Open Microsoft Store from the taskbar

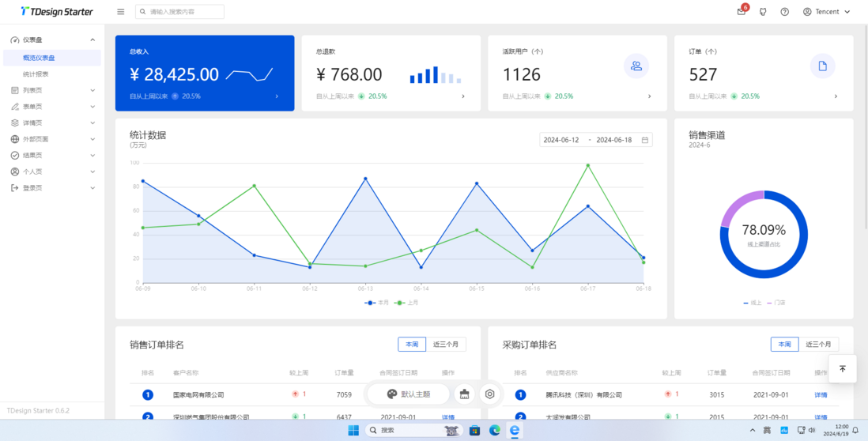pos(474,430)
